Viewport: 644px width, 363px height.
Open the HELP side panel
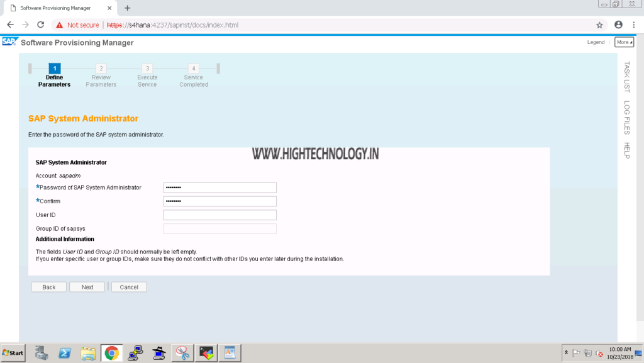click(627, 150)
